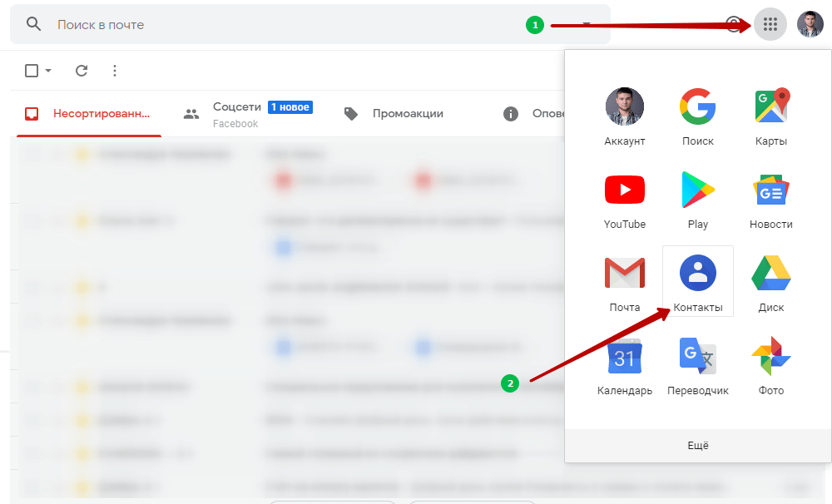This screenshot has width=832, height=504.
Task: Launch Переводчик (Google Translate)
Action: click(x=698, y=366)
